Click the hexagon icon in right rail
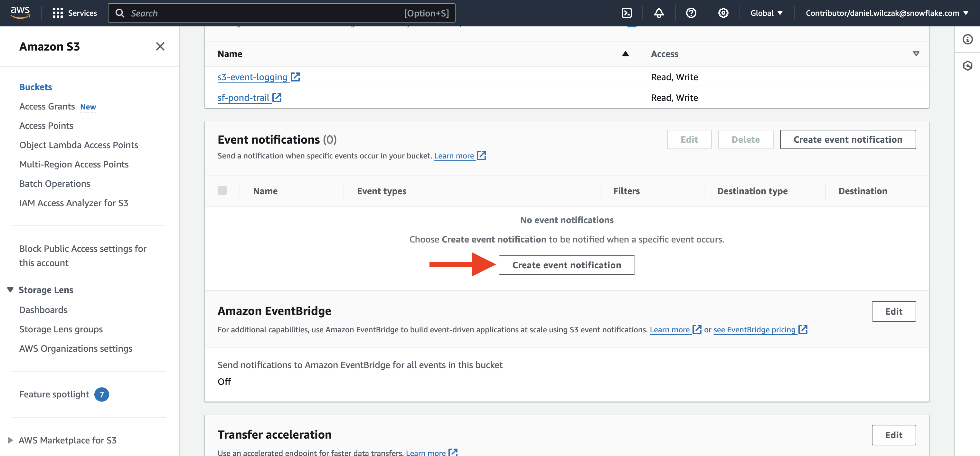The height and width of the screenshot is (456, 980). [x=967, y=66]
